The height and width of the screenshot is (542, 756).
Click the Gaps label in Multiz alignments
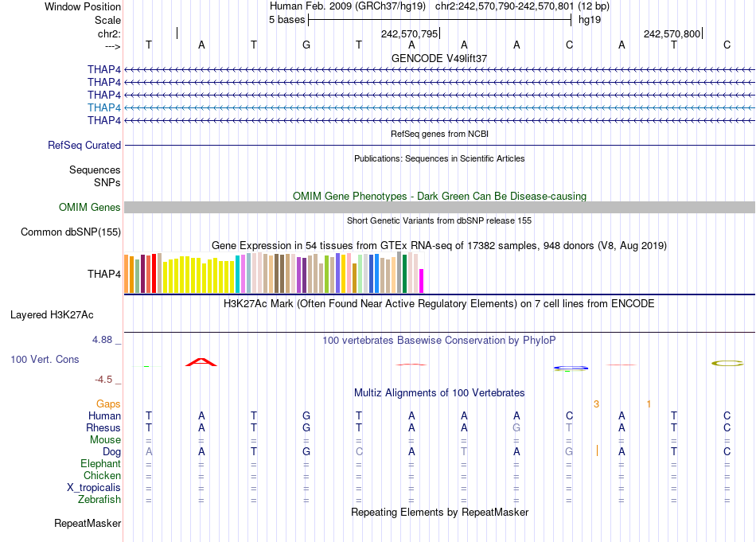pyautogui.click(x=108, y=404)
